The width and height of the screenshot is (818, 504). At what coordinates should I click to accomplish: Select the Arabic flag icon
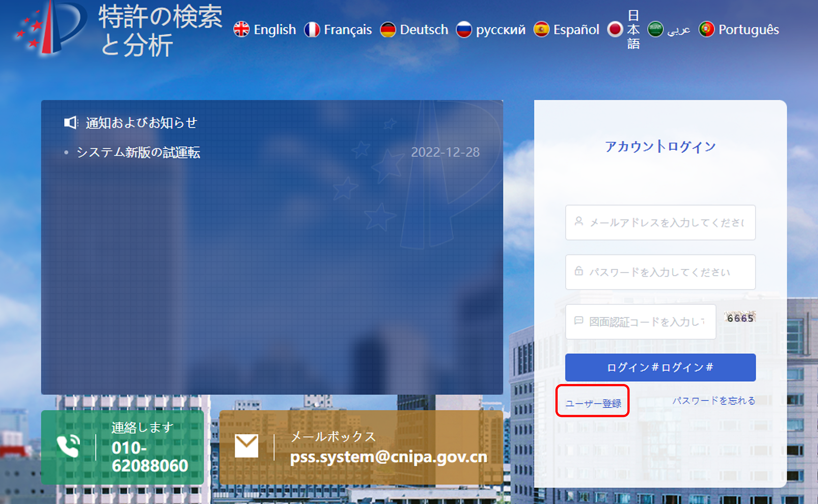(x=655, y=29)
